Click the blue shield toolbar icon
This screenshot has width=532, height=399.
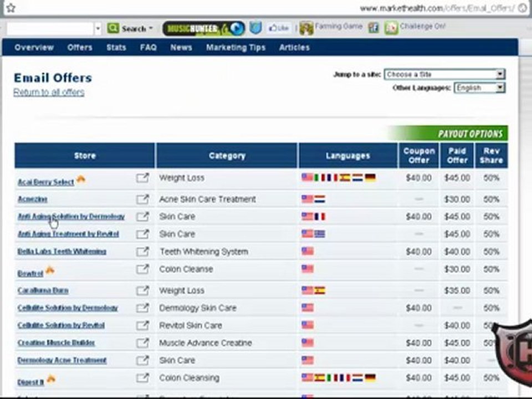(255, 28)
